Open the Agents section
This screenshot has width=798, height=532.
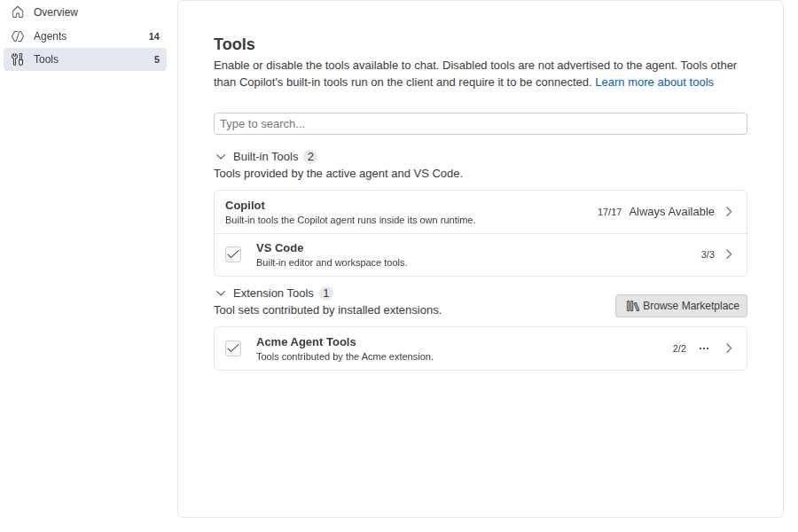coord(85,36)
